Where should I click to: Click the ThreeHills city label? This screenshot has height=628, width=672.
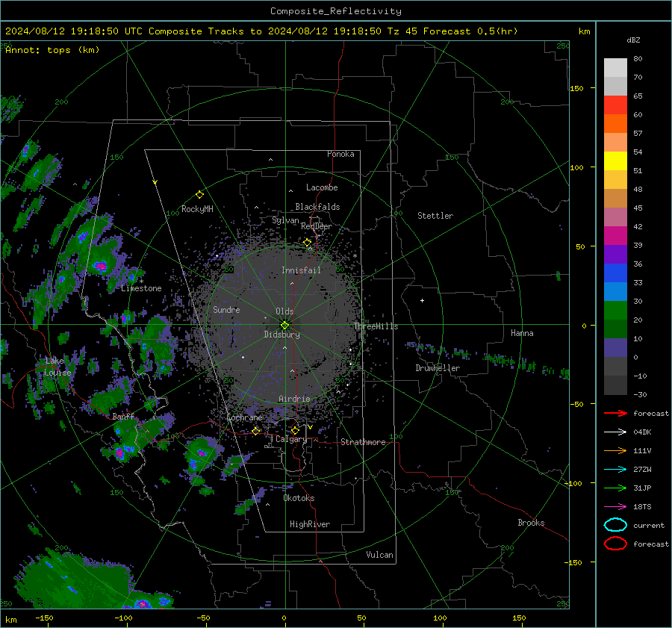click(x=376, y=326)
